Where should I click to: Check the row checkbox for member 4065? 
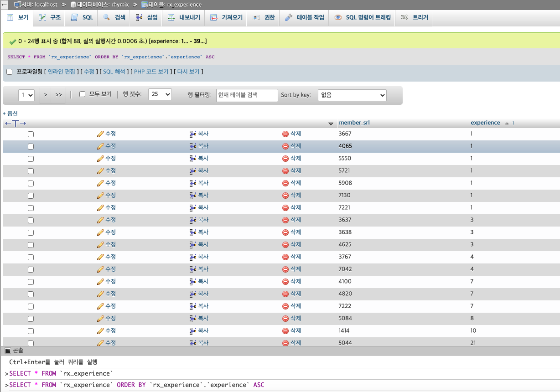(31, 146)
